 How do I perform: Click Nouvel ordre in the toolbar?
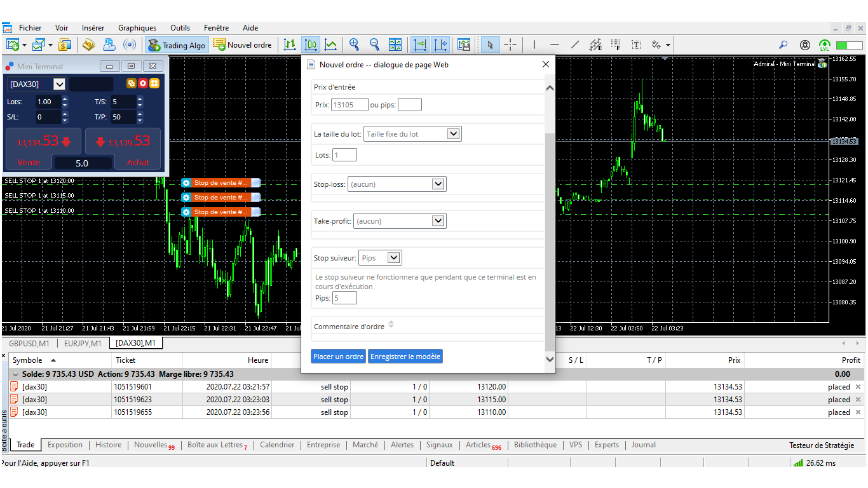(243, 45)
